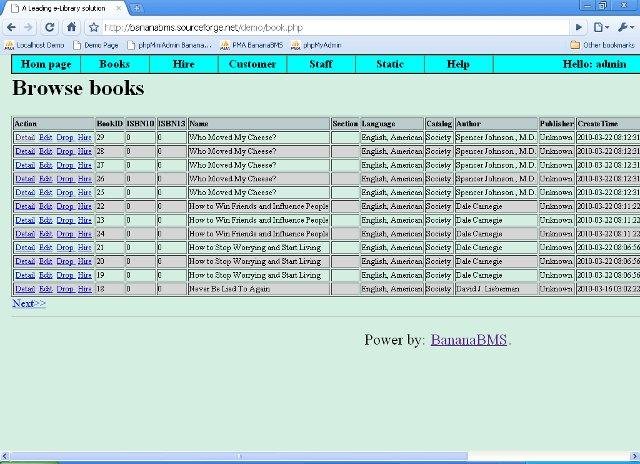Click Drop for book ID 27
The image size is (640, 464).
65,165
